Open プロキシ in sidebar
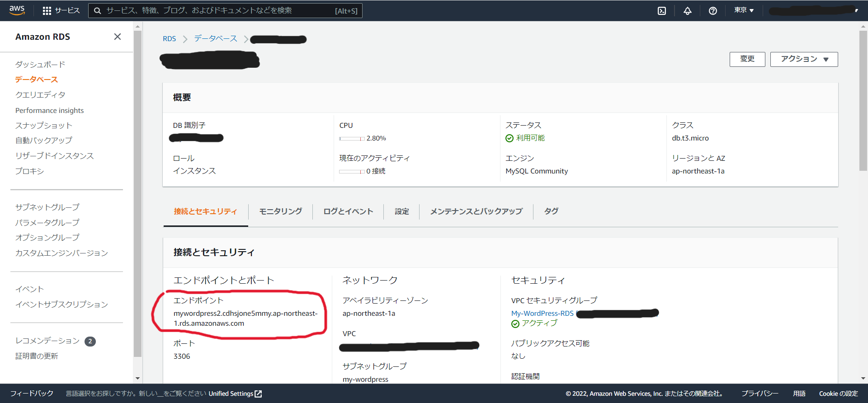 pos(29,171)
